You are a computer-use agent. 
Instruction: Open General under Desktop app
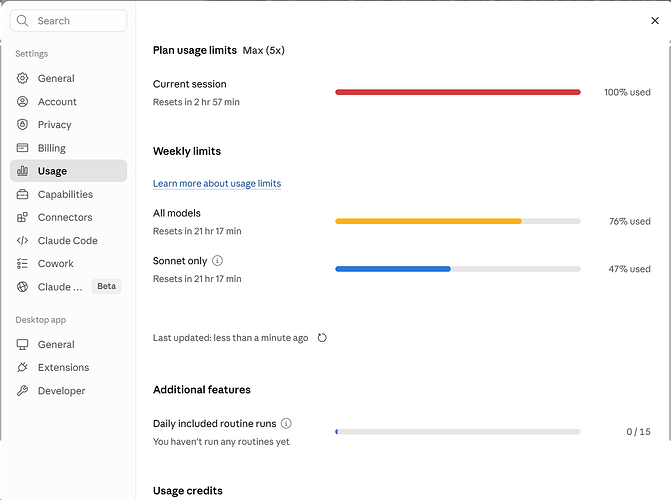pos(68,345)
